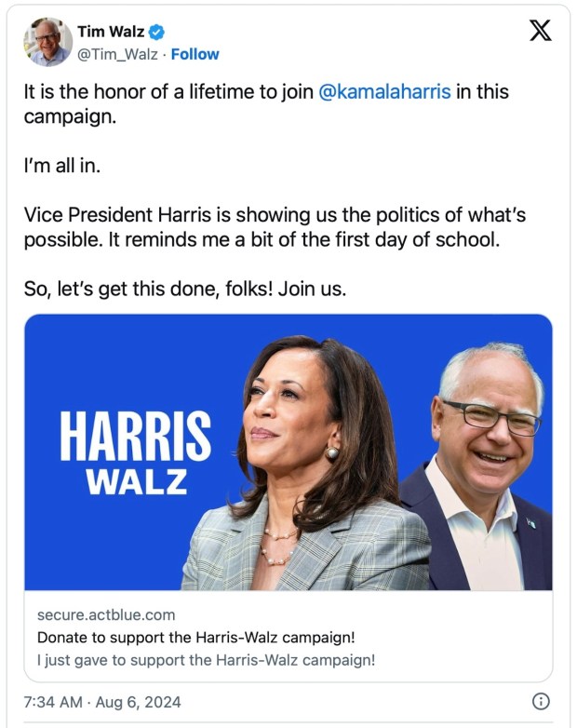Click the "I just gave to support" card description

(x=206, y=660)
